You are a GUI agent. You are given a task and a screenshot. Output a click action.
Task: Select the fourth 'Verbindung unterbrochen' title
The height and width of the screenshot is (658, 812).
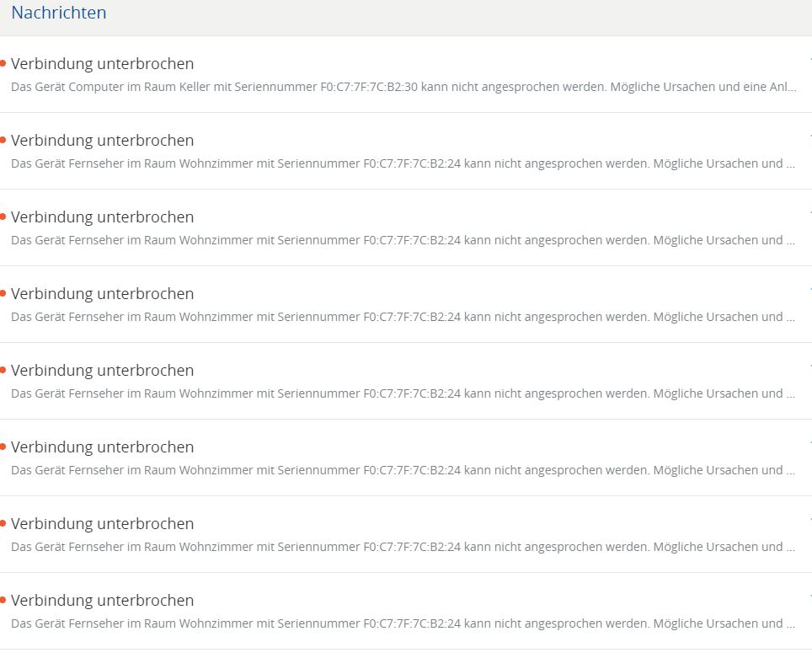[102, 294]
